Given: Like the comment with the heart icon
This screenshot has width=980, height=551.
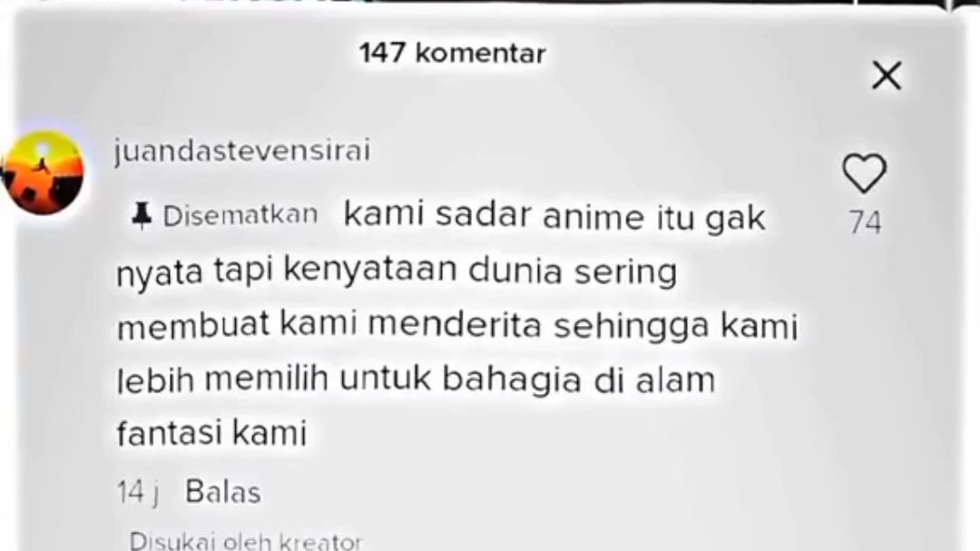Looking at the screenshot, I should pyautogui.click(x=865, y=172).
